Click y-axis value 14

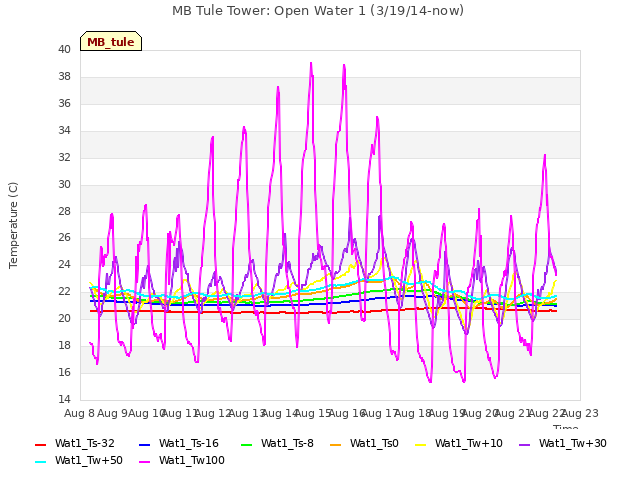[x=64, y=400]
